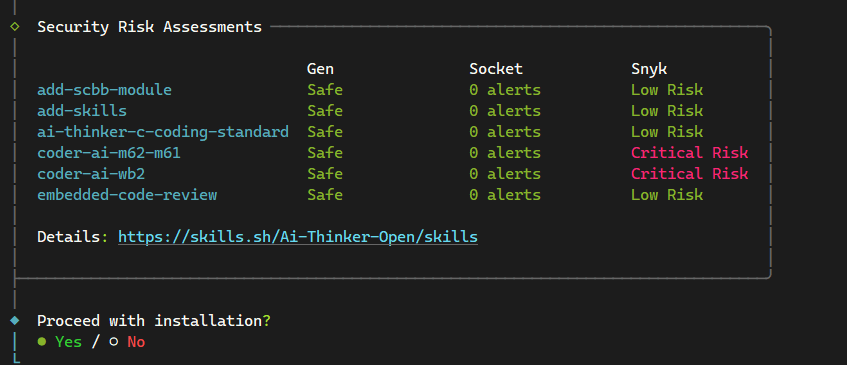Click the Proceed with installation prompt text
This screenshot has width=847, height=365.
pos(154,321)
